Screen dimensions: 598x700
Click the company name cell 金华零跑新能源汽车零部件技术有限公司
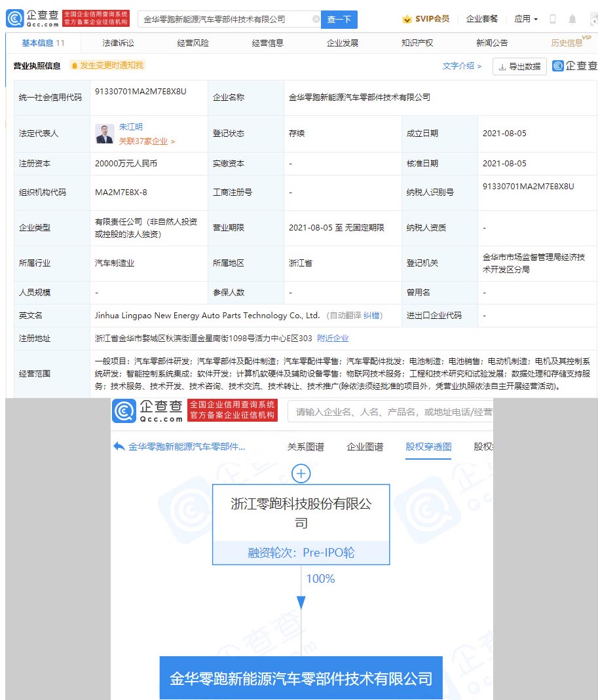pyautogui.click(x=360, y=98)
